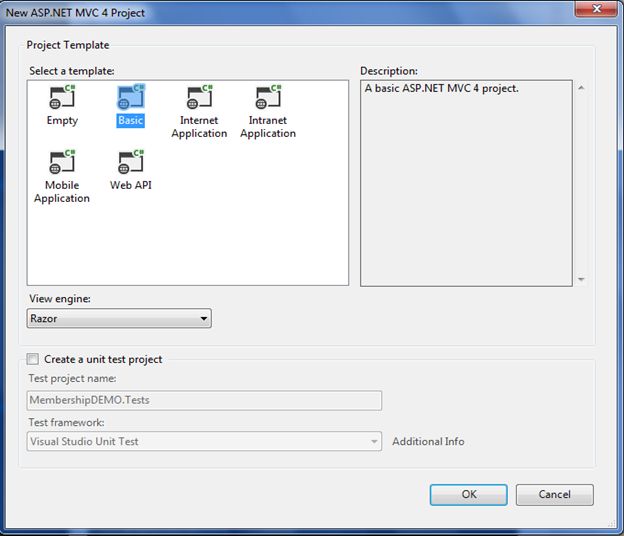Click the OK button
The image size is (624, 536).
468,495
